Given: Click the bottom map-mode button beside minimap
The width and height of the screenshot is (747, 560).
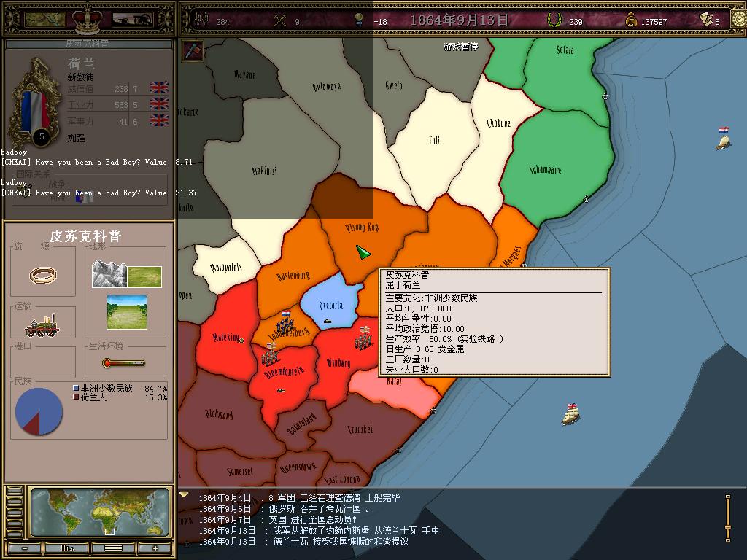Looking at the screenshot, I should [x=15, y=533].
